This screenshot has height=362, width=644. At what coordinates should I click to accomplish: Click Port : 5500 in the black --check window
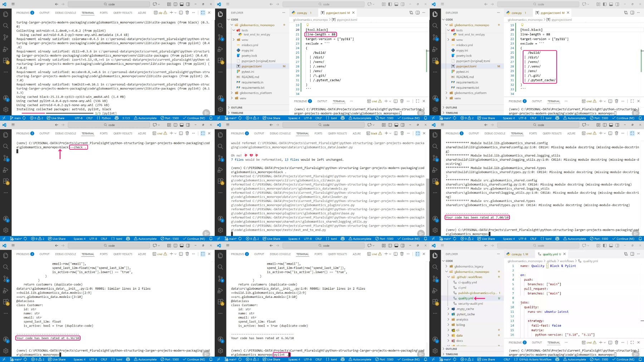click(x=170, y=238)
